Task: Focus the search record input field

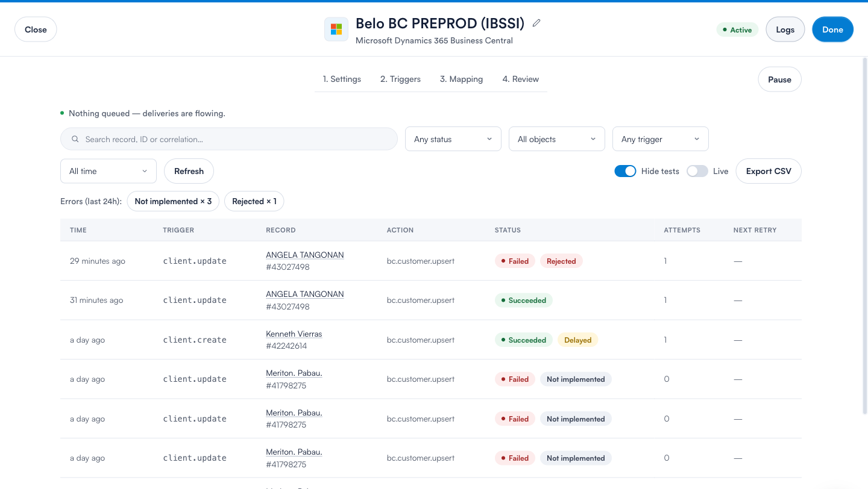Action: pos(229,139)
